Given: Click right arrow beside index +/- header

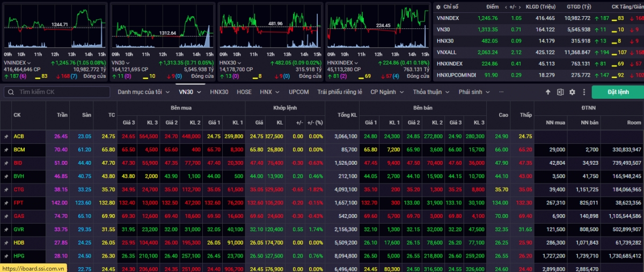Looking at the screenshot, I should coord(520,7).
